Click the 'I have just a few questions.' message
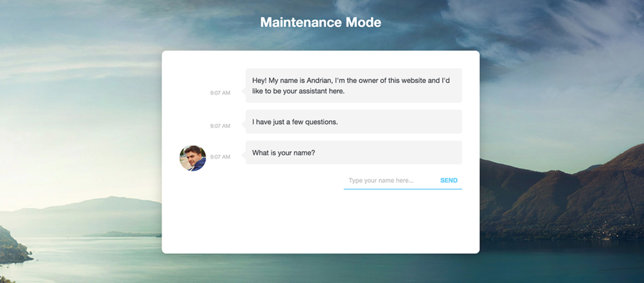 tap(353, 121)
